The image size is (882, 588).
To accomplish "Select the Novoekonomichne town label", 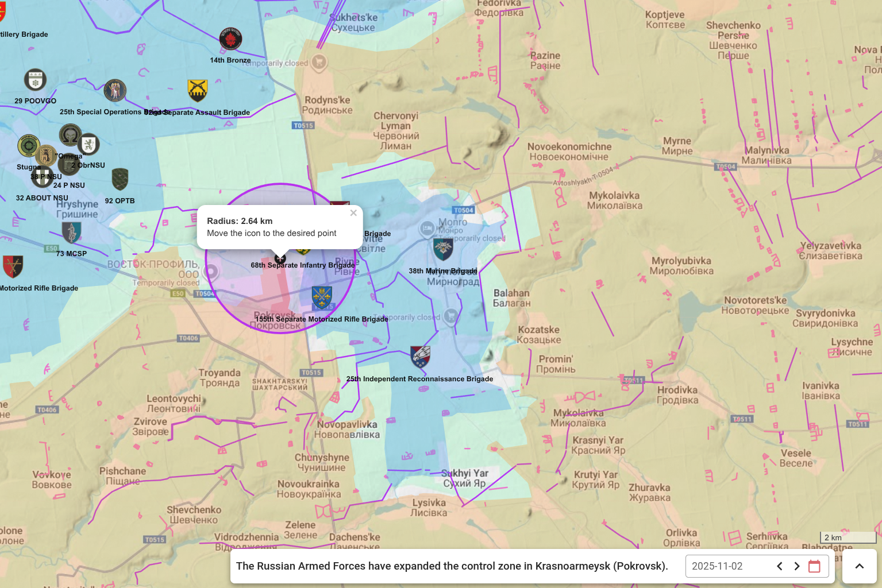I will 569,152.
